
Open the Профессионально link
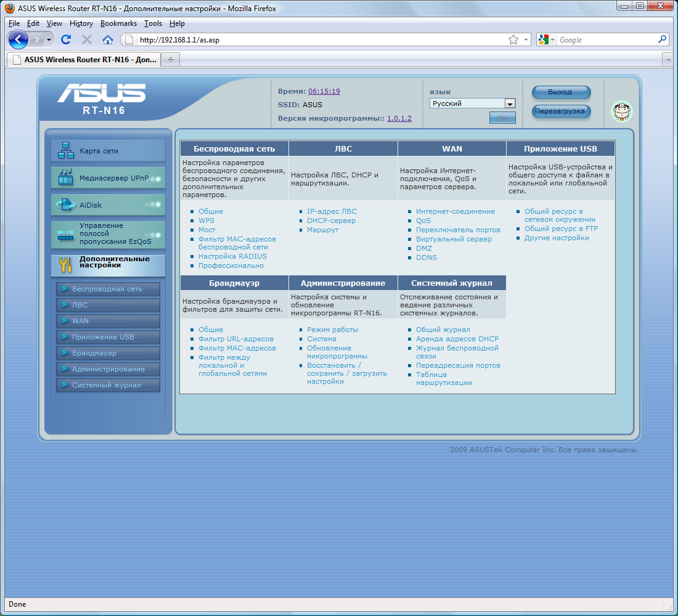point(231,266)
